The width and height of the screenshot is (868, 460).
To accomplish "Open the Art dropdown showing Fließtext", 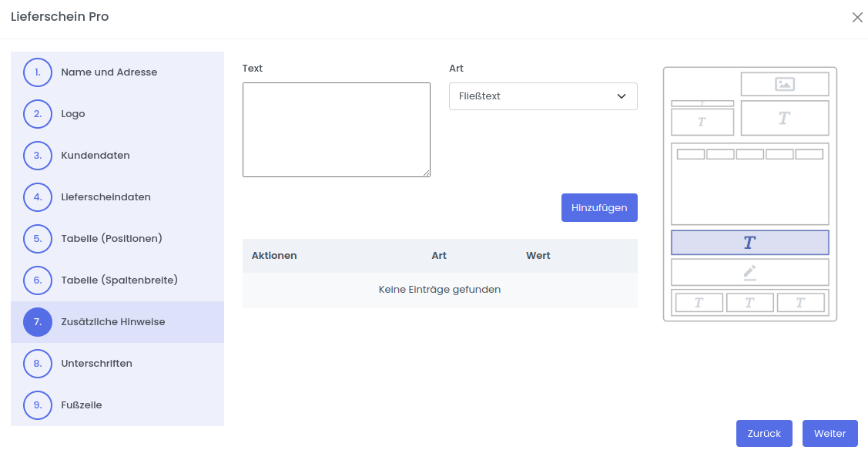I will (x=542, y=96).
